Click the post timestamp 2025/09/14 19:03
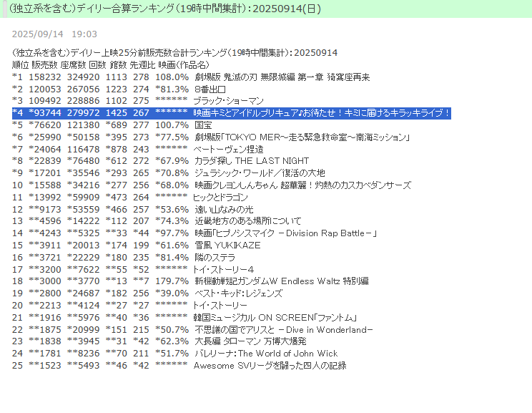Image resolution: width=532 pixels, height=413 pixels. [54, 34]
